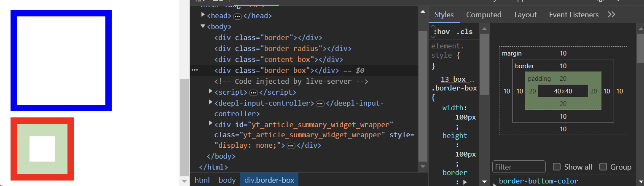Click Elements tree scrollbar down arrow
The image size is (644, 186).
(423, 167)
